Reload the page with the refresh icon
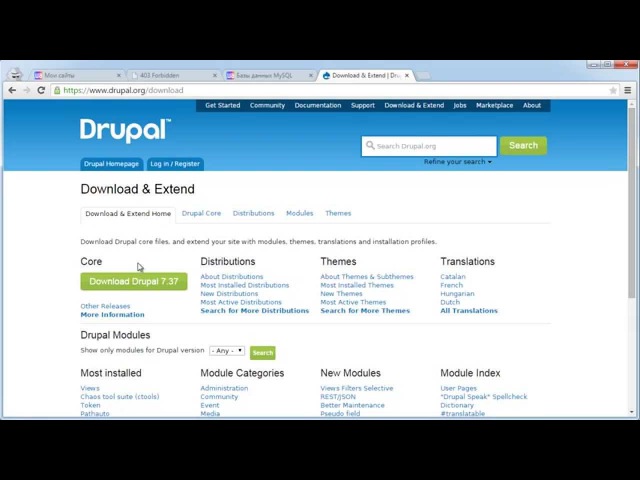Screen dimensions: 640x480 [41, 90]
